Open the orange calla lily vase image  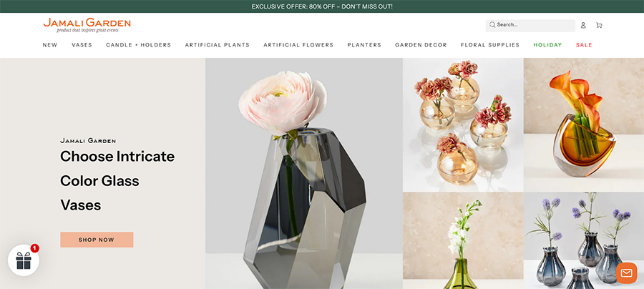point(584,124)
